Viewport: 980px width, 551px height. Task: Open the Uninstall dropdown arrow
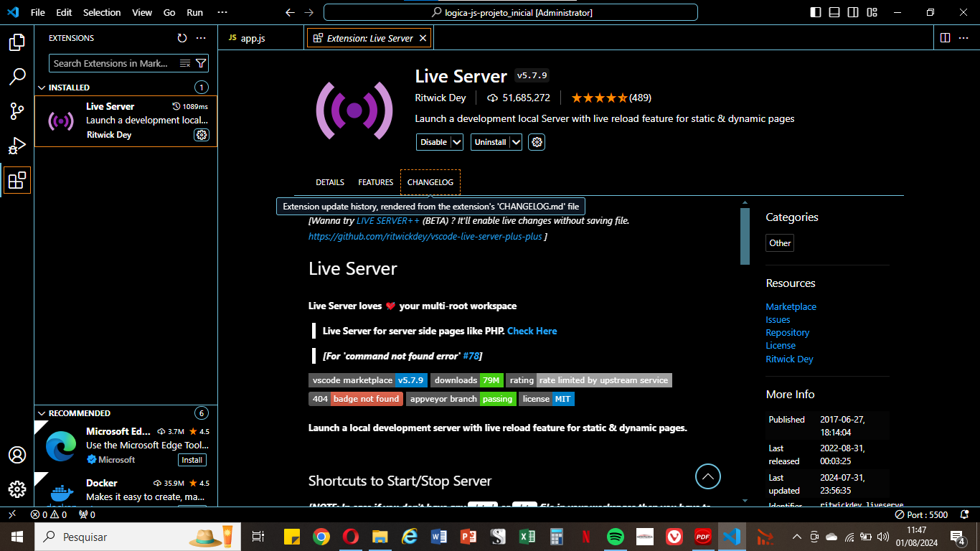tap(516, 142)
